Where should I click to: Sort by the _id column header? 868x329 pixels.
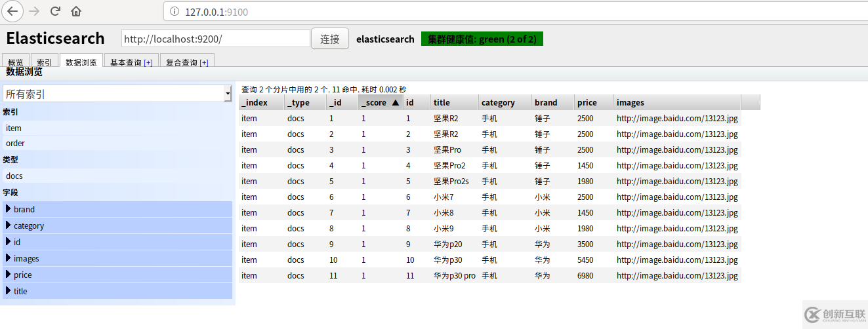[x=342, y=102]
